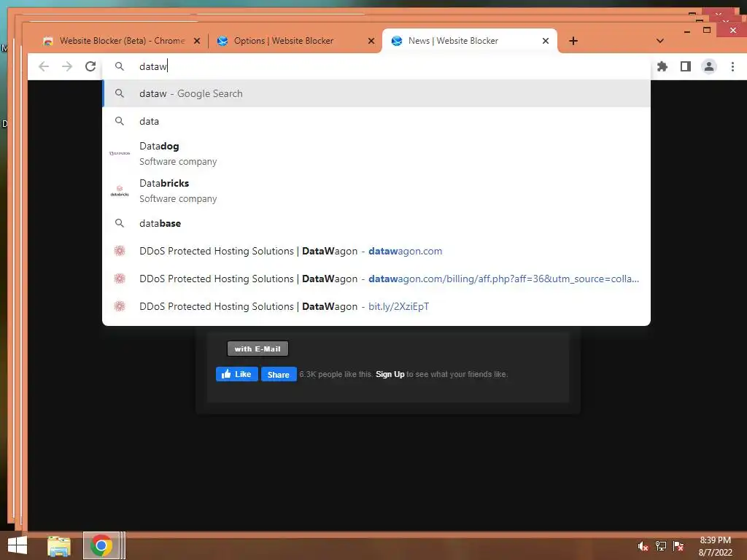Select the 'data' search suggestion
Image resolution: width=747 pixels, height=560 pixels.
[x=376, y=121]
